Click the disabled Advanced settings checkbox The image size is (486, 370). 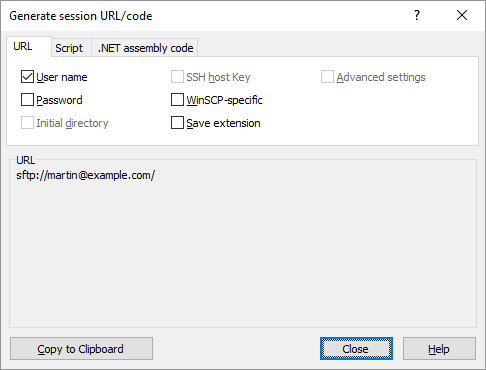(x=327, y=77)
